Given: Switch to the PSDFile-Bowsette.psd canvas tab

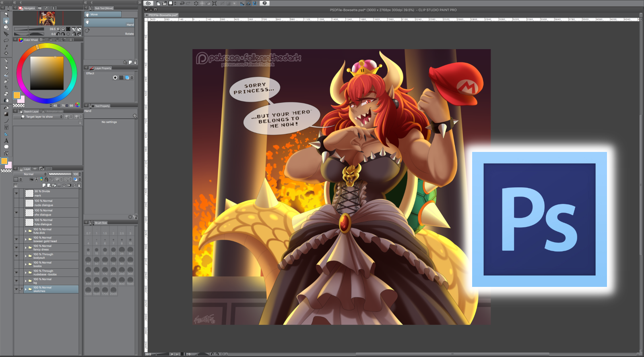Looking at the screenshot, I should click(163, 15).
